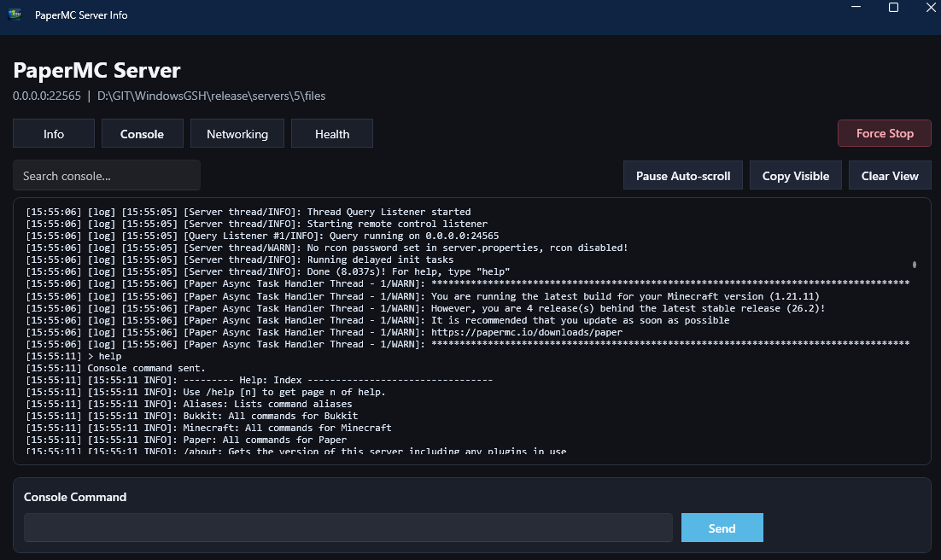Click 'Paper: All commands for Paper' line
This screenshot has height=560, width=941.
(x=186, y=440)
